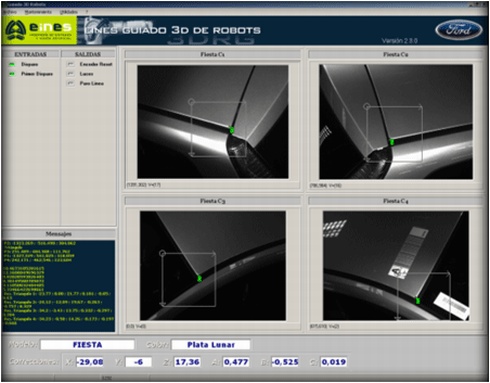Click the Ford logo badge

pos(459,30)
